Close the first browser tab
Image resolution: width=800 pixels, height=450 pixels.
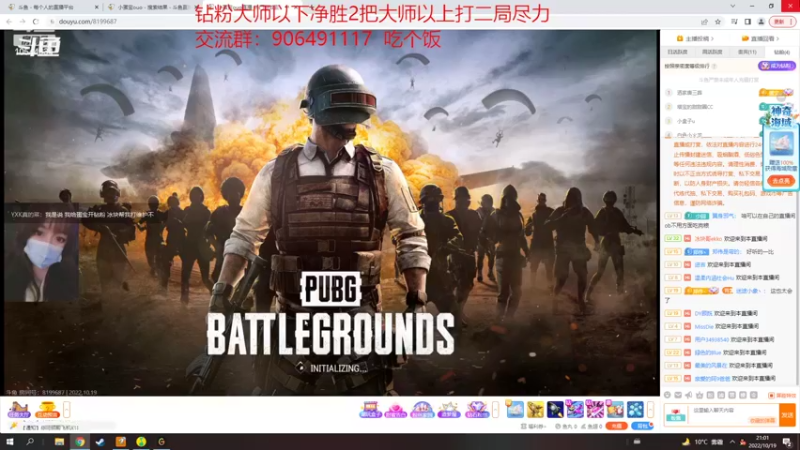point(96,7)
